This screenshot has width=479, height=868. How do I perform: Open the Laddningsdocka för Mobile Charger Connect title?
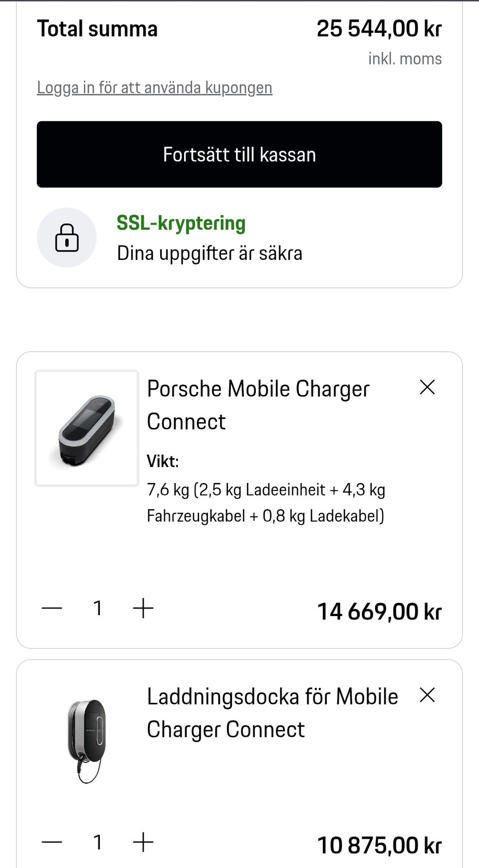pyautogui.click(x=272, y=713)
